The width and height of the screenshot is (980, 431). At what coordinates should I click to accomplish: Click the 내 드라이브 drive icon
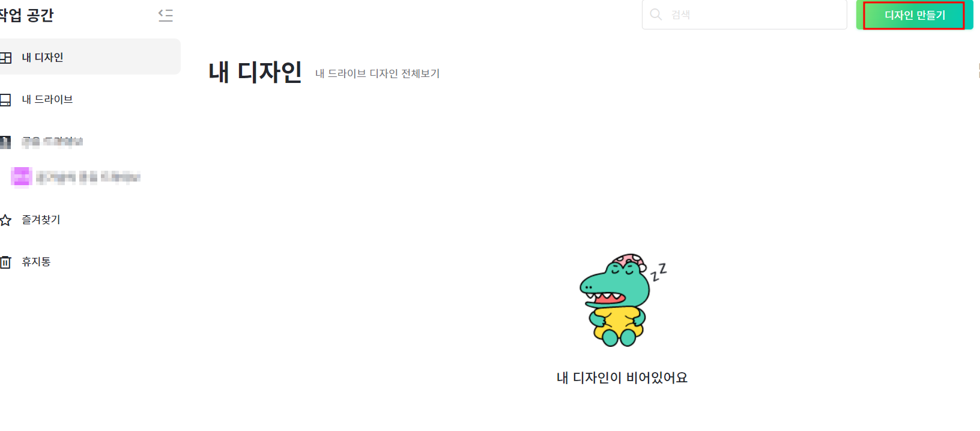click(5, 100)
